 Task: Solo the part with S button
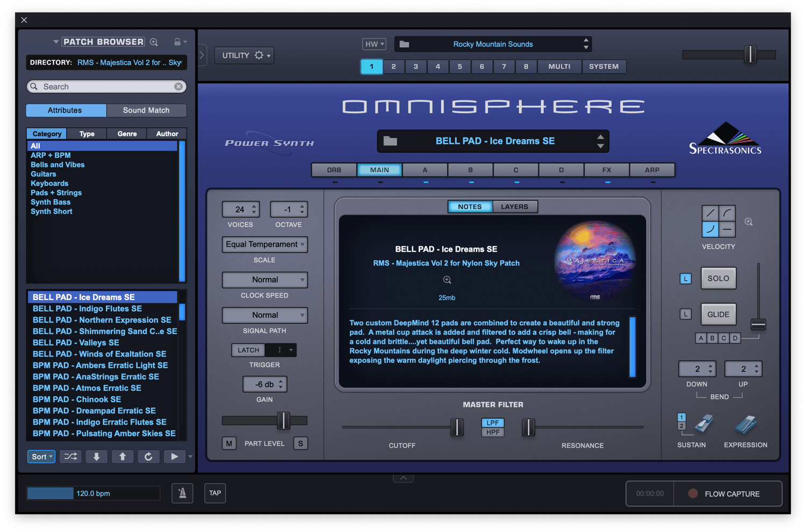[300, 443]
